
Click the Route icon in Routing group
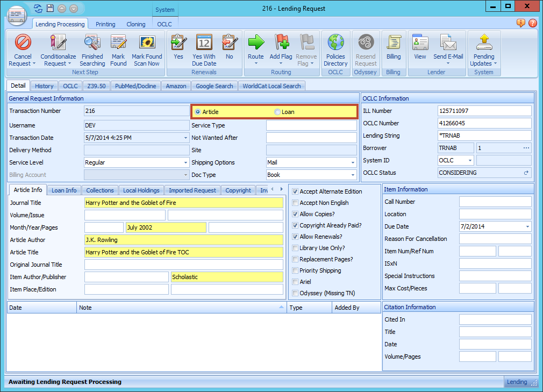(256, 46)
